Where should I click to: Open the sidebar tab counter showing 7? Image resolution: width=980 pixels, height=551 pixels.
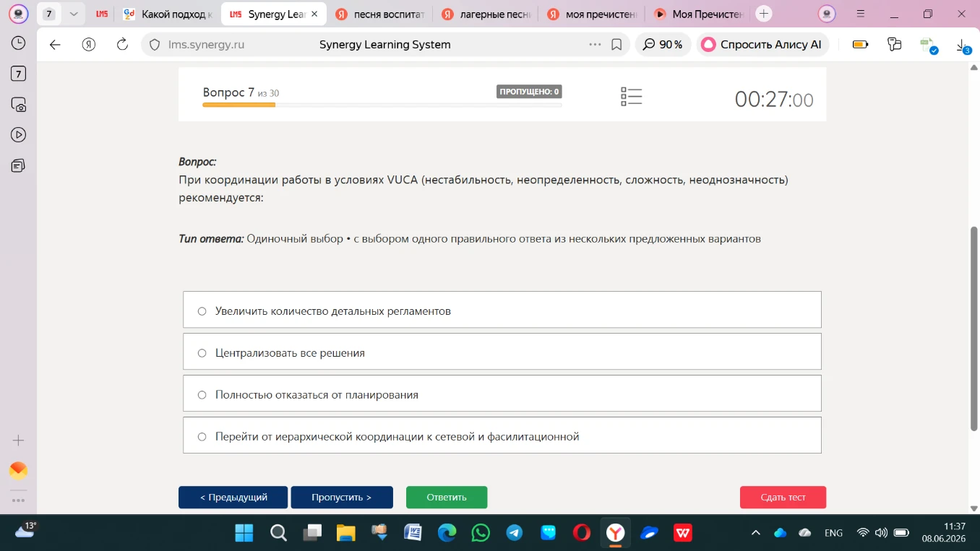pyautogui.click(x=19, y=74)
